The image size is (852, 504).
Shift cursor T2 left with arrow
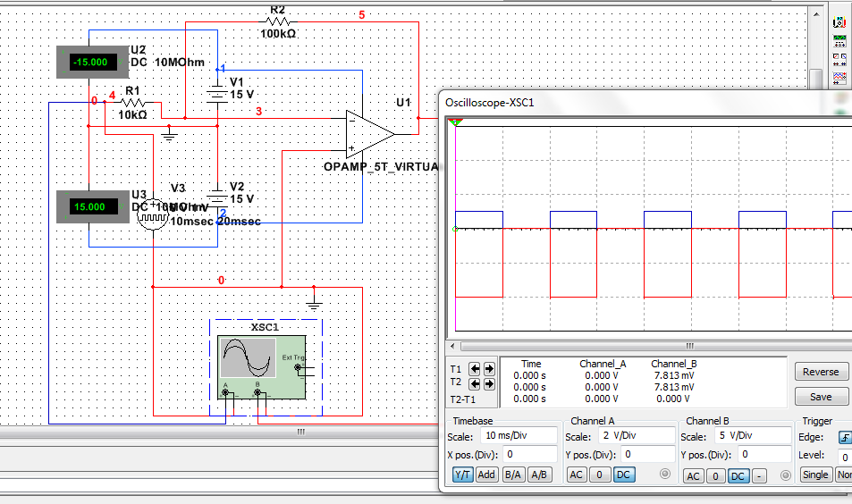pos(475,384)
